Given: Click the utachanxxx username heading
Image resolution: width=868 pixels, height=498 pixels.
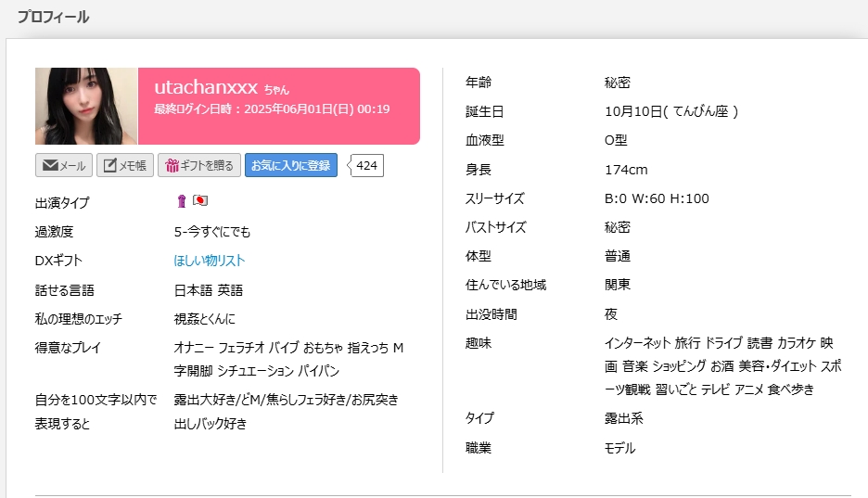Looking at the screenshot, I should [206, 87].
